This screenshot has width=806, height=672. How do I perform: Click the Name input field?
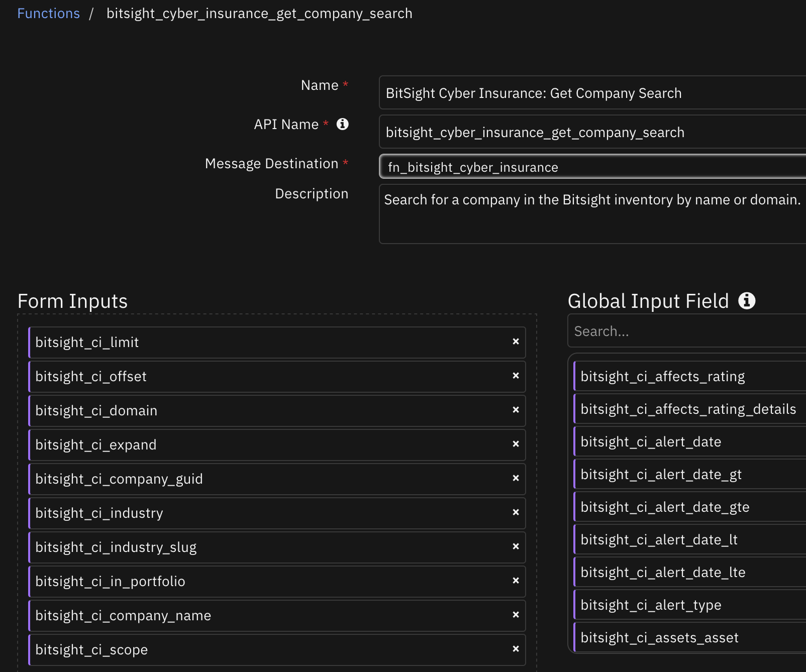[592, 93]
